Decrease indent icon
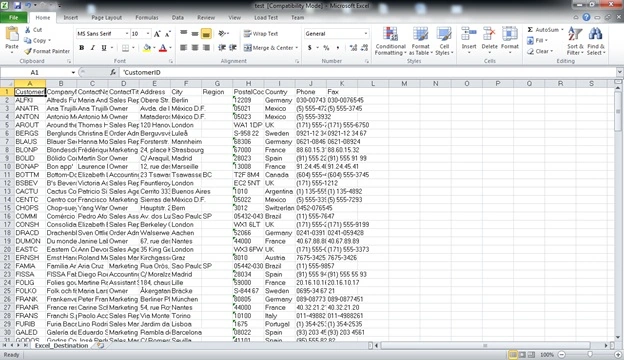Screen dimensions: 624x360 point(222,48)
